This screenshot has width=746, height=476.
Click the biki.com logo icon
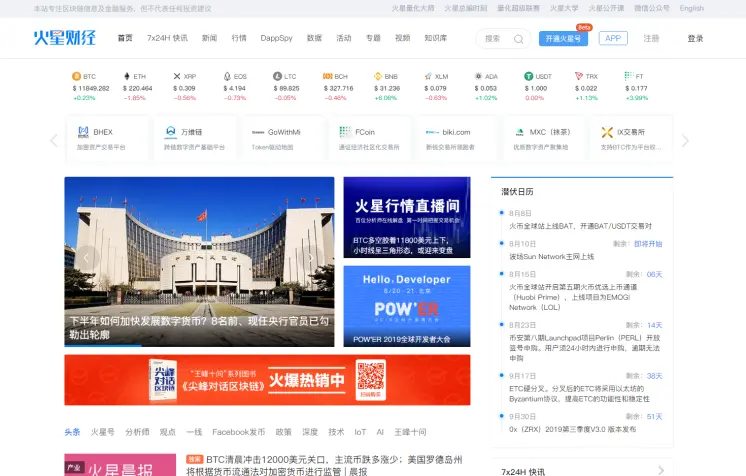(432, 132)
